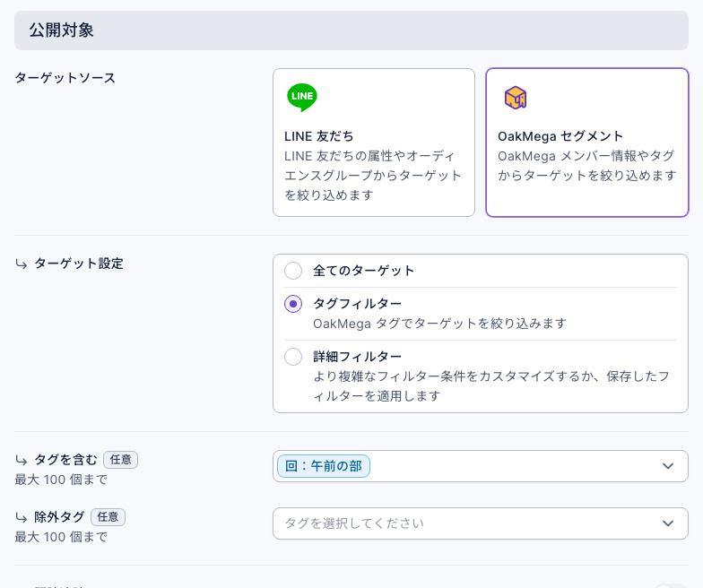Click the 回：午前の部 tag chip
703x588 pixels.
coord(323,466)
